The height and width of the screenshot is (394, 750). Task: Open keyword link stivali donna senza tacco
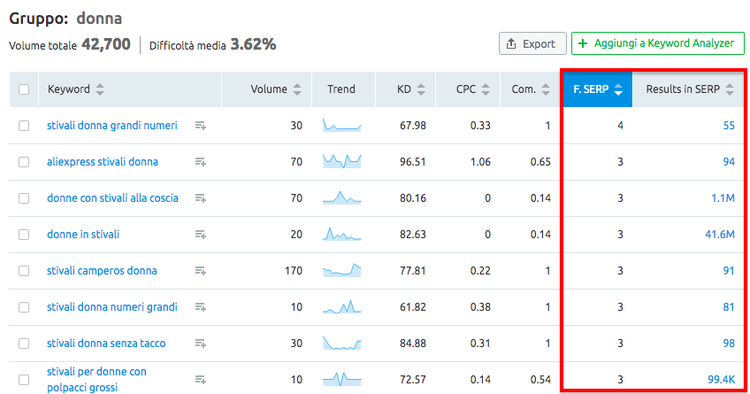coord(106,344)
